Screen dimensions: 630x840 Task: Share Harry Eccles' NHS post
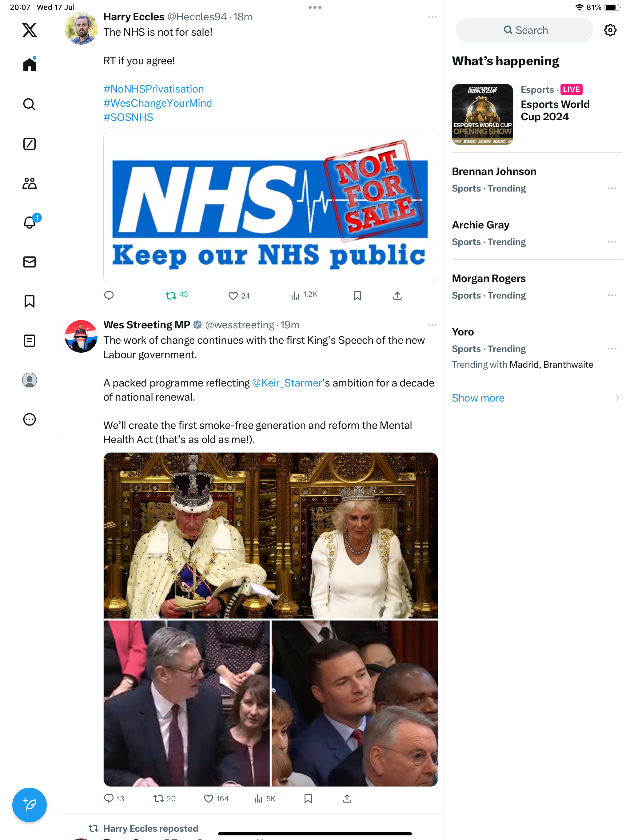(397, 296)
